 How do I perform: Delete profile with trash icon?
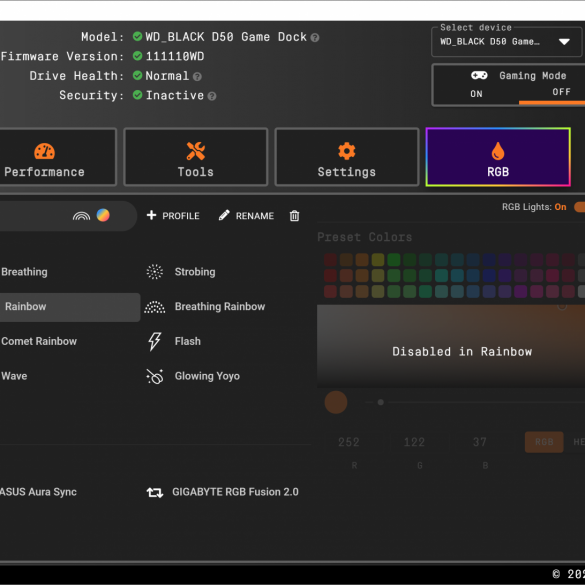(294, 216)
